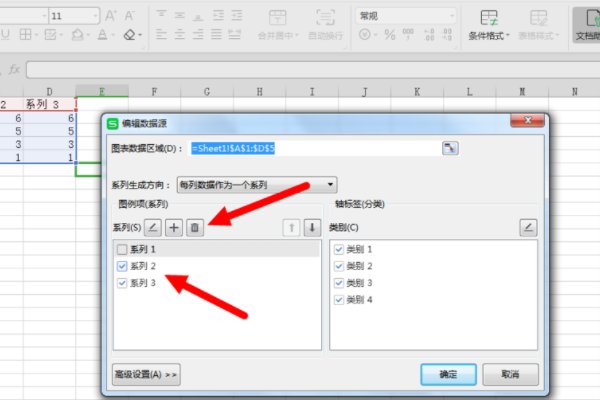The width and height of the screenshot is (600, 400).
Task: Click the 取消 cancel button
Action: coord(510,374)
